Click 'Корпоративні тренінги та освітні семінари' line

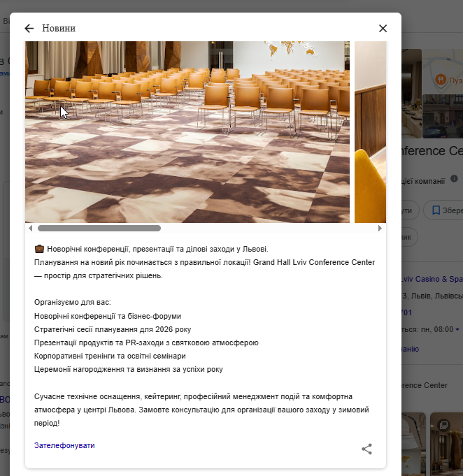click(110, 356)
